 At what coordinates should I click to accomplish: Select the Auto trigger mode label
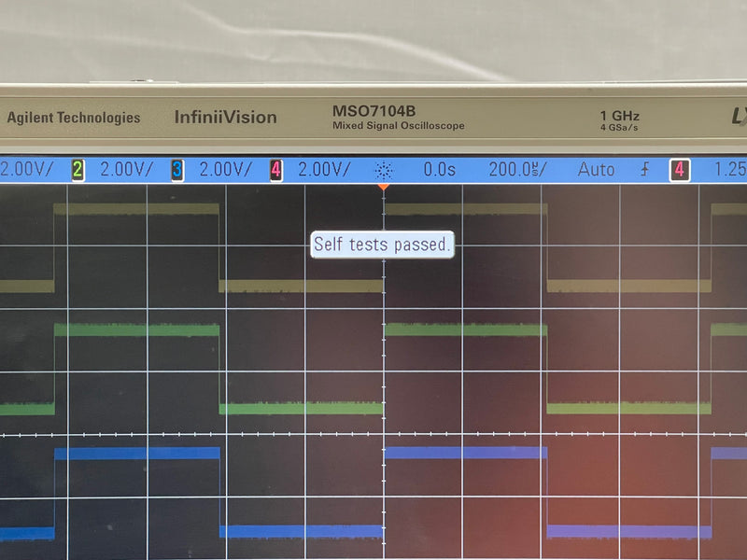(596, 170)
